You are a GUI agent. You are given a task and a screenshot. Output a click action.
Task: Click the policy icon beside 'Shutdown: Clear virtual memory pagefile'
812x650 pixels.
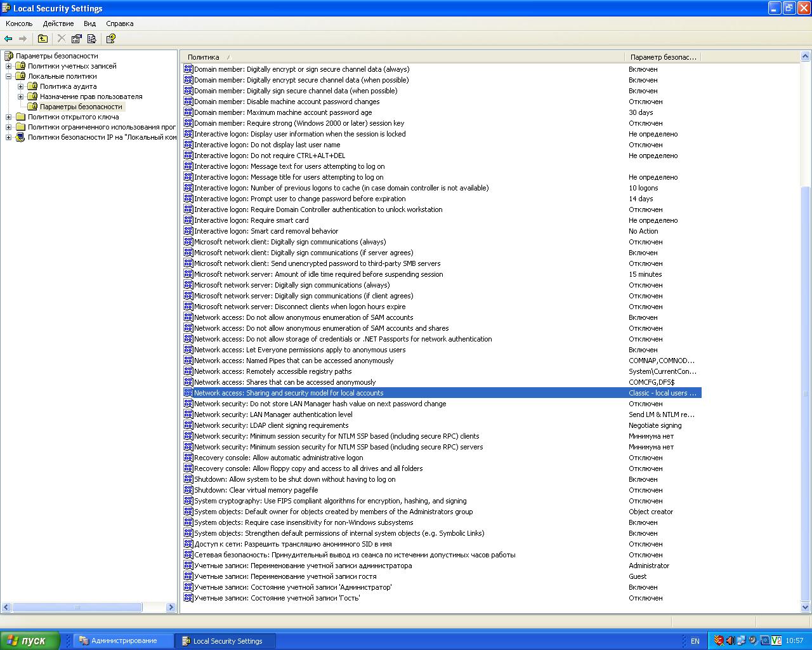pos(188,490)
